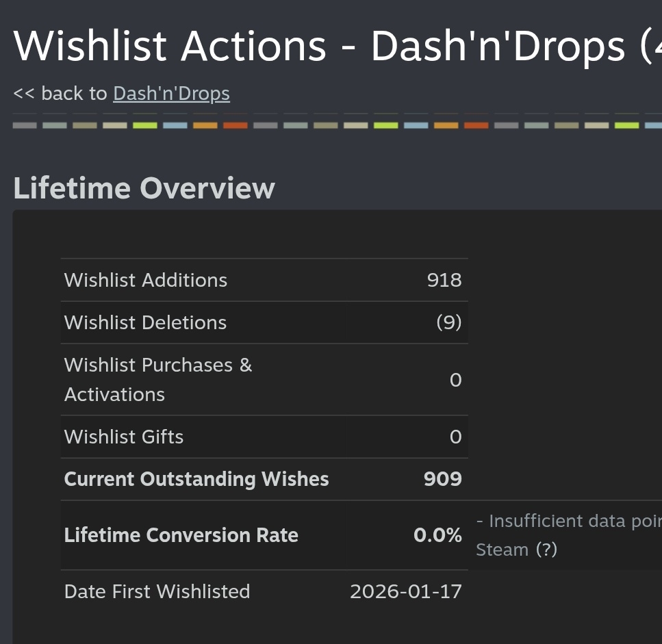This screenshot has height=644, width=662.
Task: Click the 2026-01-17 date value
Action: (406, 592)
